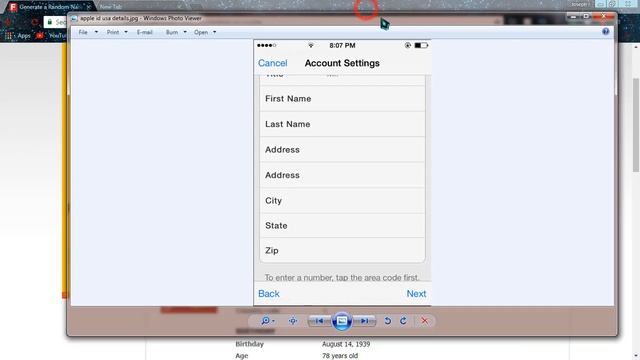Delete the photo with red X
This screenshot has width=640, height=360.
point(424,321)
